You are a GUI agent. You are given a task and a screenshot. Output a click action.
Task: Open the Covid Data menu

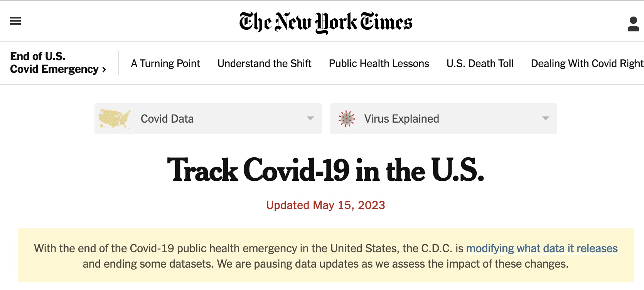coord(167,119)
